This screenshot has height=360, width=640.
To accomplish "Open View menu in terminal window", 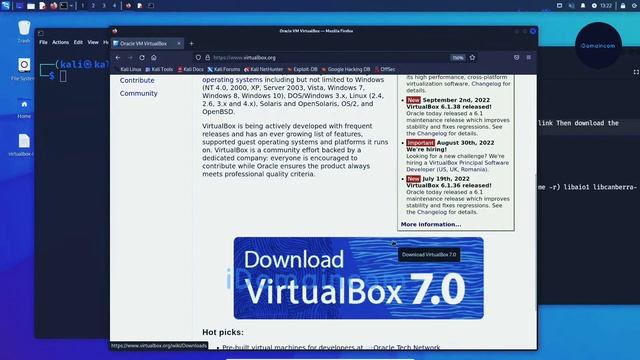I will [x=93, y=42].
